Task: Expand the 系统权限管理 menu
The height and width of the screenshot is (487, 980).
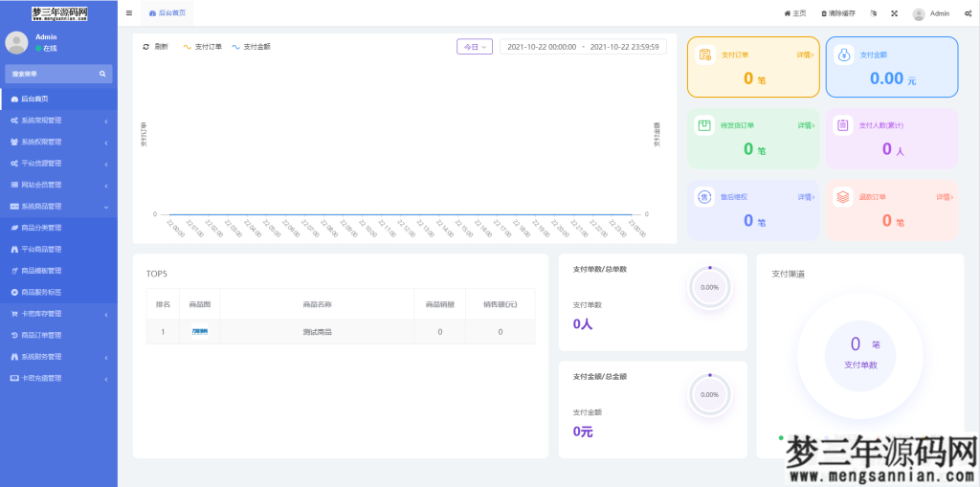Action: point(58,142)
